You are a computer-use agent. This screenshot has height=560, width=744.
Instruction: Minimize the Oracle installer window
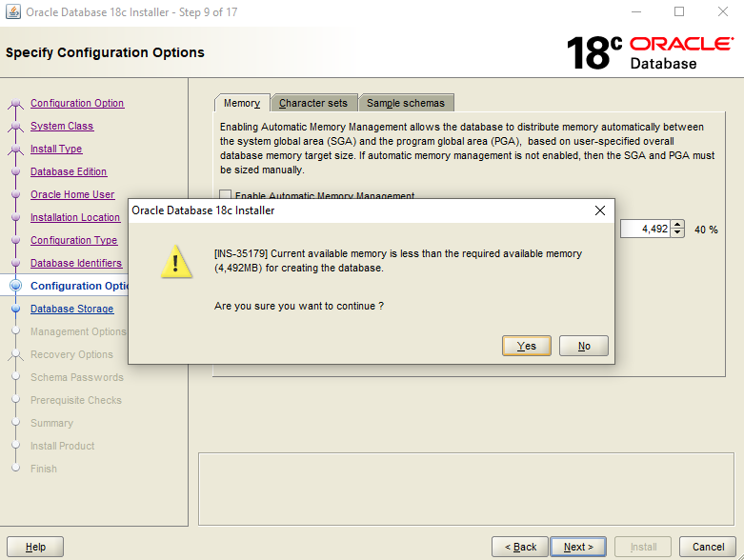point(636,11)
